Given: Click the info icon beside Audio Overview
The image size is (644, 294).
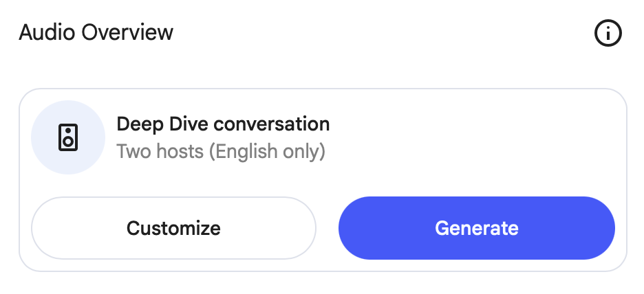Looking at the screenshot, I should [x=608, y=33].
